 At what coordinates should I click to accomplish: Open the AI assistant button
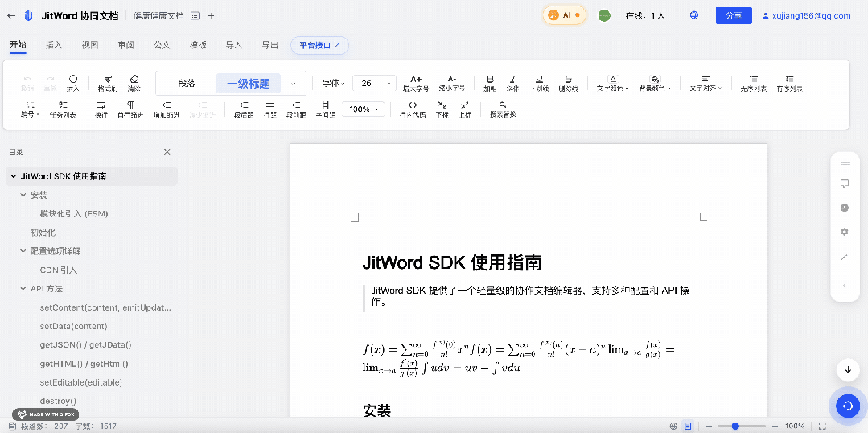coord(564,15)
